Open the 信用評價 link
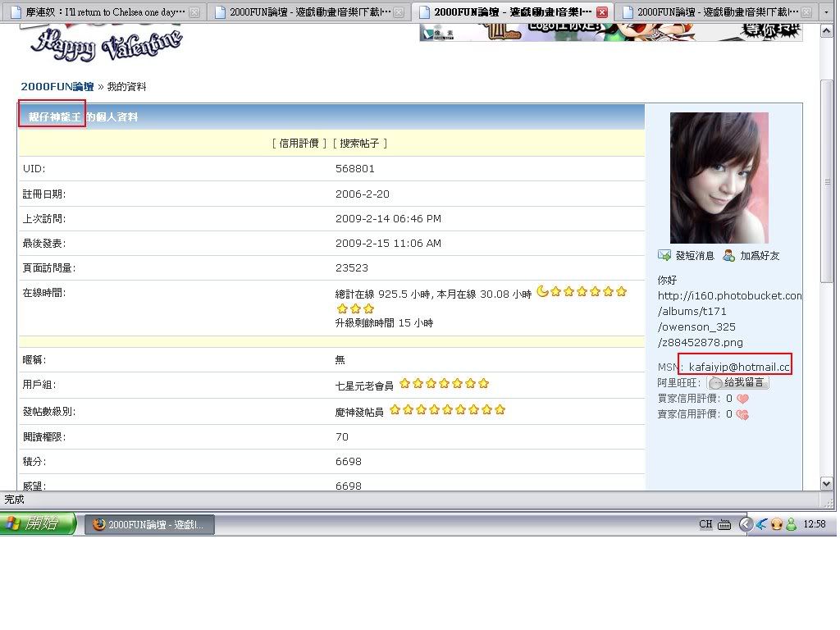 pos(299,143)
